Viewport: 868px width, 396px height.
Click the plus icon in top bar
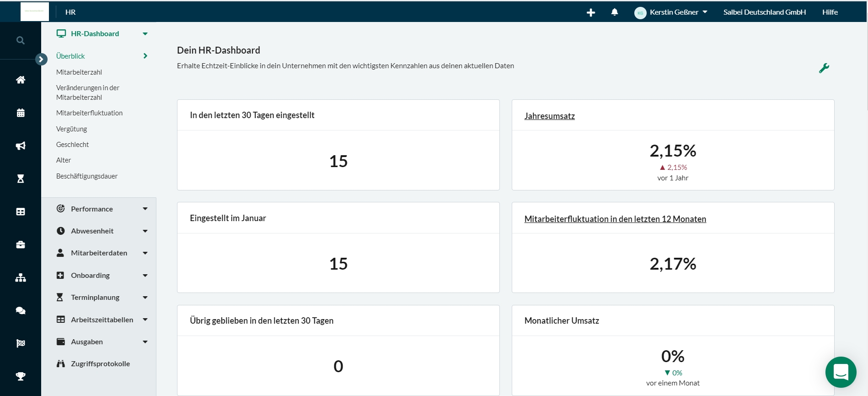(590, 12)
